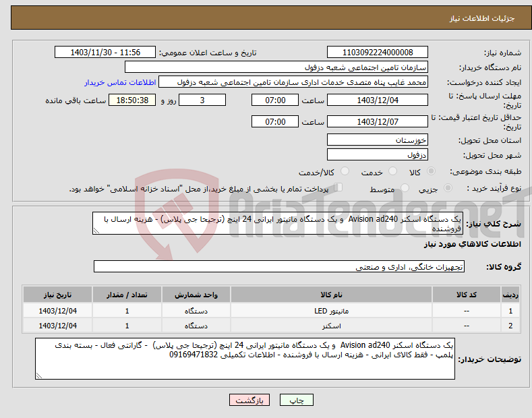Click ساعت باقی مانده label

coord(76,100)
